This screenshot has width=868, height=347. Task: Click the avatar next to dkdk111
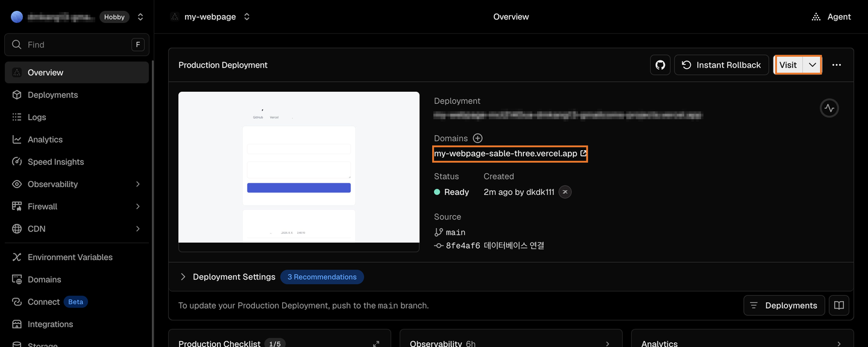pyautogui.click(x=565, y=192)
